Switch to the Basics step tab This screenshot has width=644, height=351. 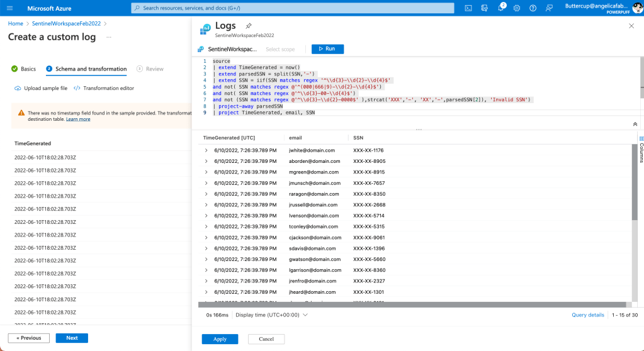[x=24, y=69]
